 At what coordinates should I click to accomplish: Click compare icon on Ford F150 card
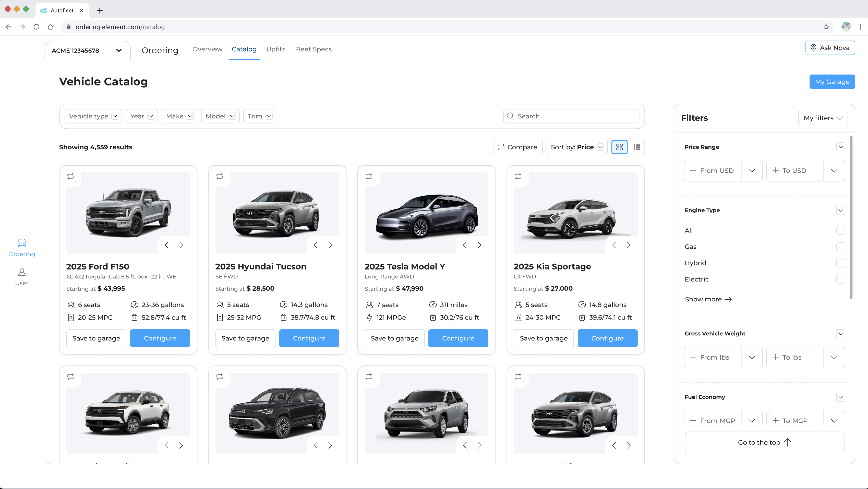[70, 176]
